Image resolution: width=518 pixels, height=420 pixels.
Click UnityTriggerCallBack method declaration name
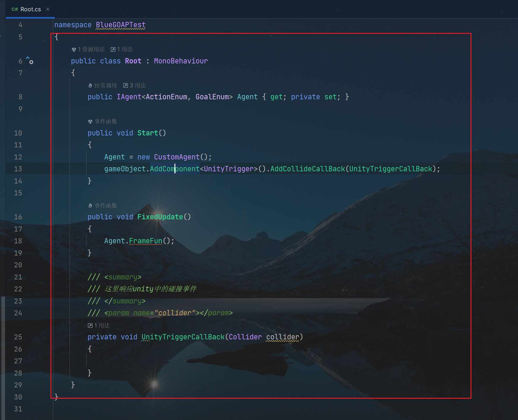click(183, 337)
